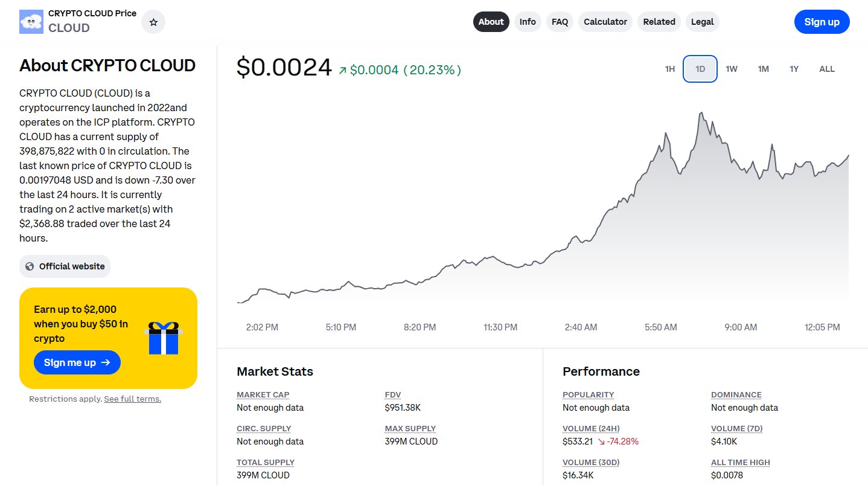This screenshot has width=868, height=485.
Task: Select the 1D chart range
Action: coord(700,69)
